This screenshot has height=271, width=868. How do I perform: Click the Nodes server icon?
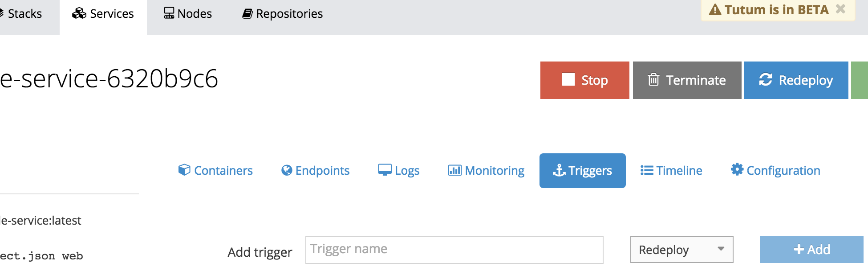169,13
